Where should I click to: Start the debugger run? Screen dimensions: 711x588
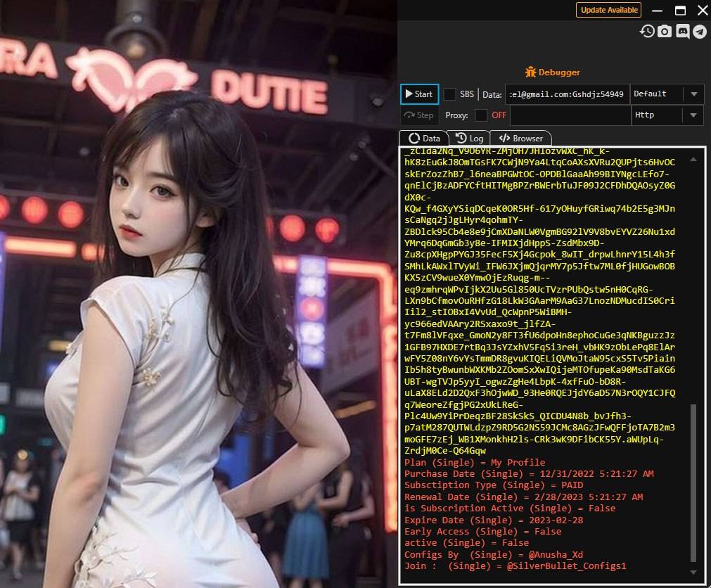419,94
